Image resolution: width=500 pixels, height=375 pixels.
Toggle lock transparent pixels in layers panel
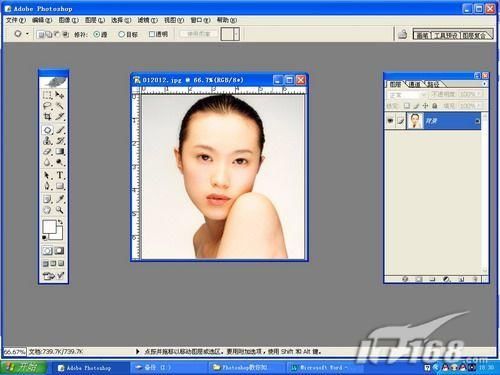tap(407, 106)
